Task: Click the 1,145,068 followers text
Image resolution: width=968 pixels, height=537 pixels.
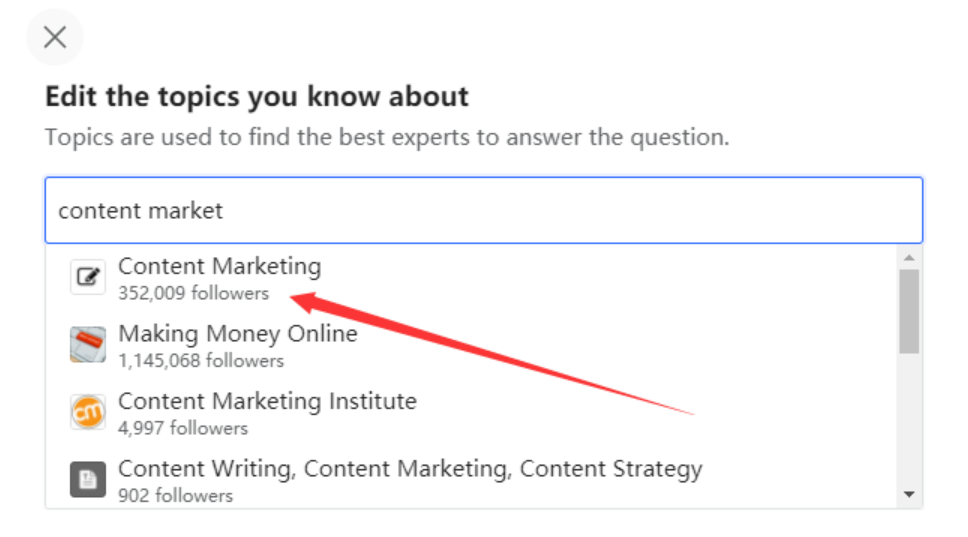Action: pyautogui.click(x=201, y=360)
